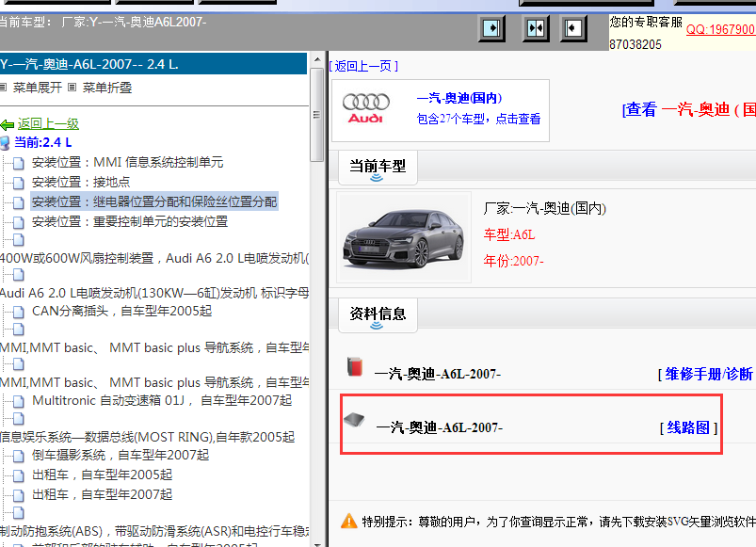The width and height of the screenshot is (756, 547).
Task: Open 400W或600W风扇控制装置 entry
Action: point(154,258)
